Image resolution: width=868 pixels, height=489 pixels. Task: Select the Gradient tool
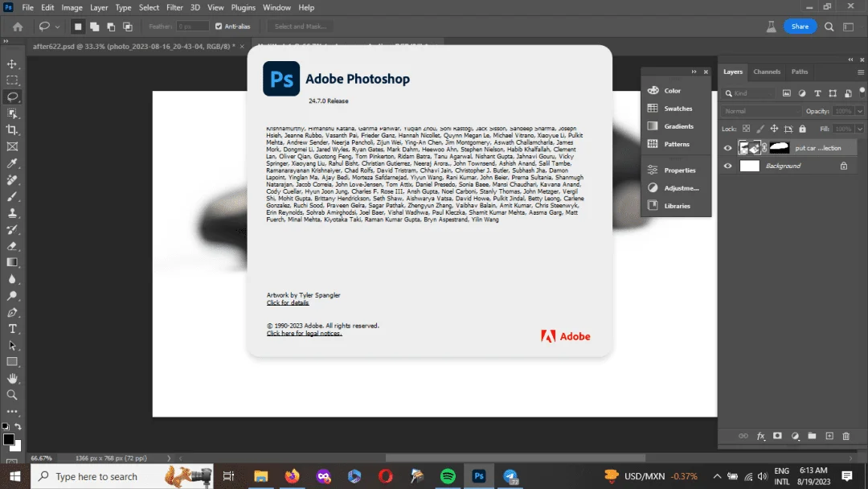[x=12, y=262]
